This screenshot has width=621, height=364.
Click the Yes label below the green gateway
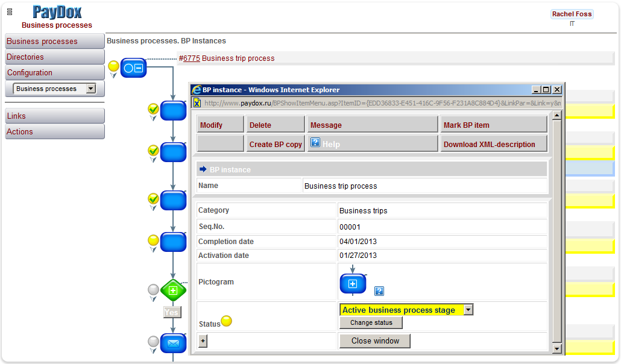pos(172,312)
